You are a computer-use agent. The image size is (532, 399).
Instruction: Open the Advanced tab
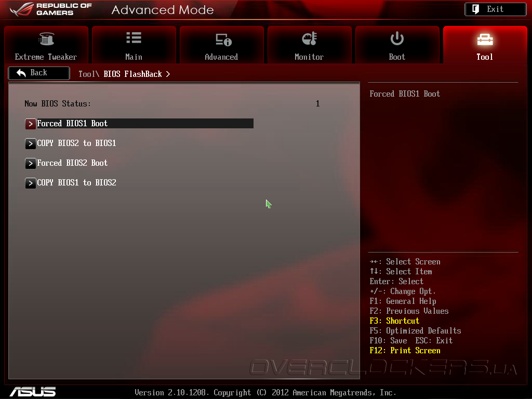click(x=221, y=45)
